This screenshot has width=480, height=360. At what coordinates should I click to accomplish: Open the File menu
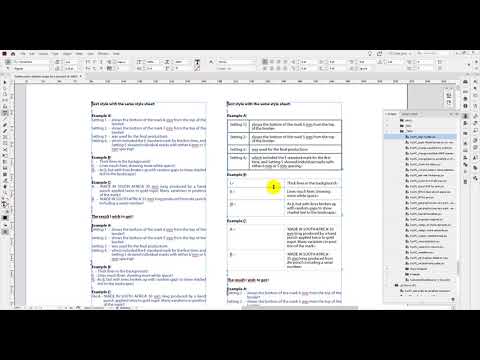(22, 53)
